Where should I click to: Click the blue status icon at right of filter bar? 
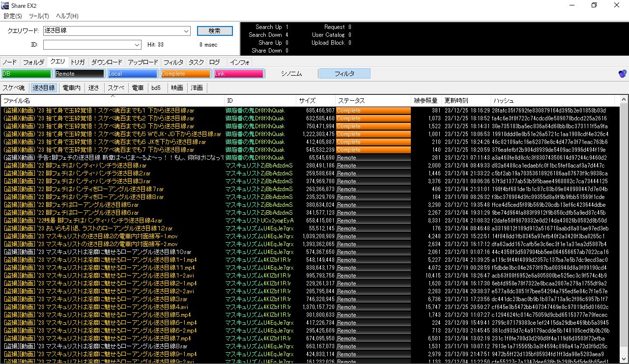[622, 74]
